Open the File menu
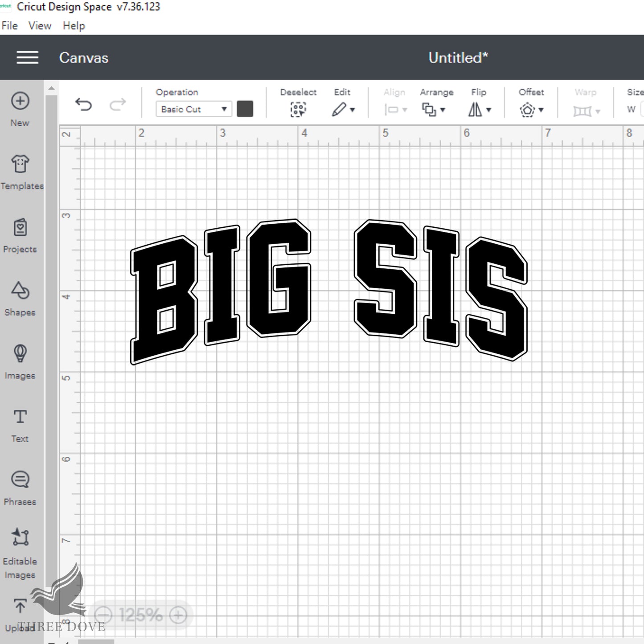 [9, 26]
